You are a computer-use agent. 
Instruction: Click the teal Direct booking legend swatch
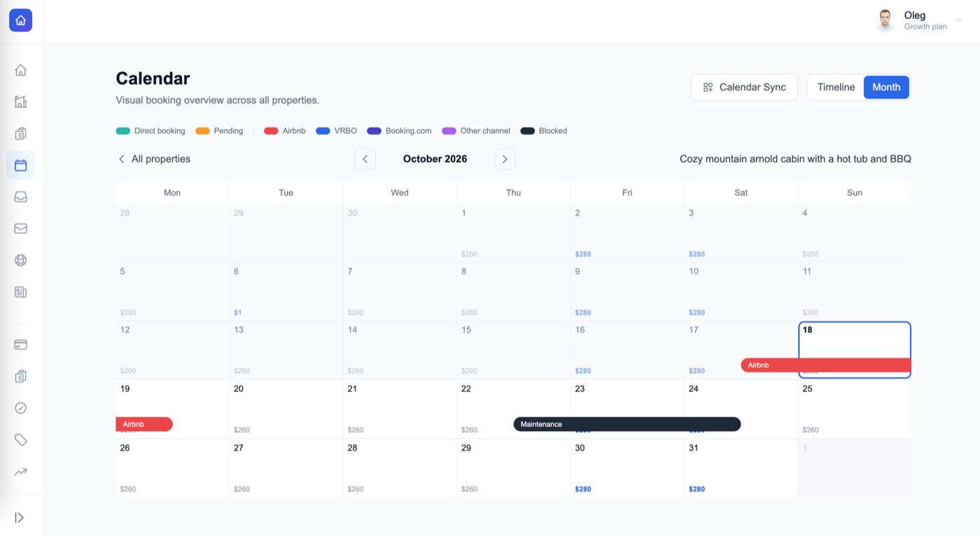[x=123, y=131]
